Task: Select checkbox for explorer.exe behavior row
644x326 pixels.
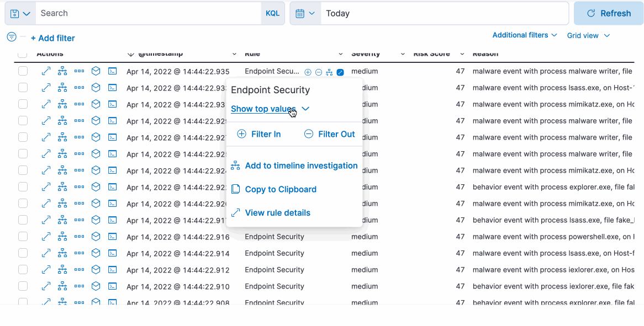Action: point(23,187)
